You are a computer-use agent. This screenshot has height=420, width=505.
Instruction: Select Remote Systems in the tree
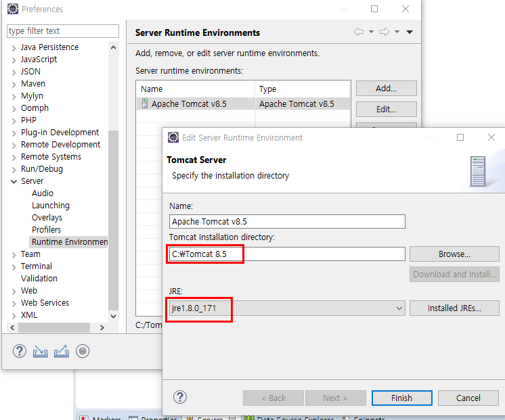click(x=51, y=157)
